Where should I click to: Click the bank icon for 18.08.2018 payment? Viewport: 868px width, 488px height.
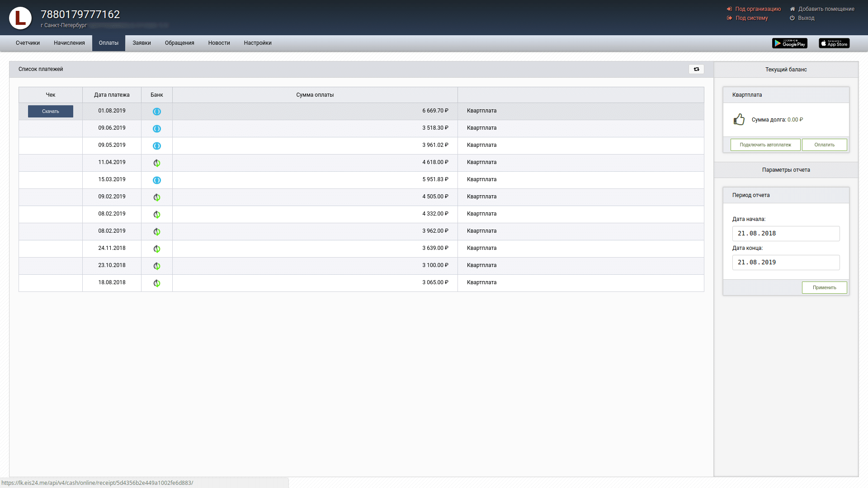[x=157, y=283]
